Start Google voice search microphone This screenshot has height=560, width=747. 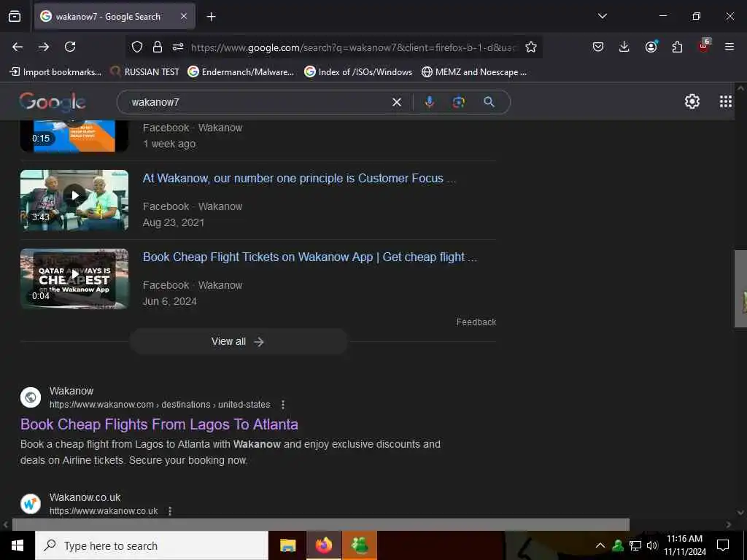(429, 102)
